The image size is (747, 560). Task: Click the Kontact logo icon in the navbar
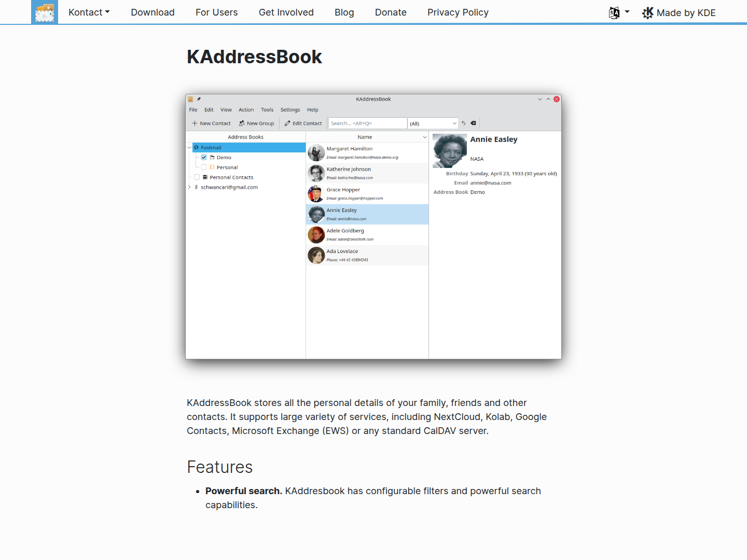(x=45, y=12)
